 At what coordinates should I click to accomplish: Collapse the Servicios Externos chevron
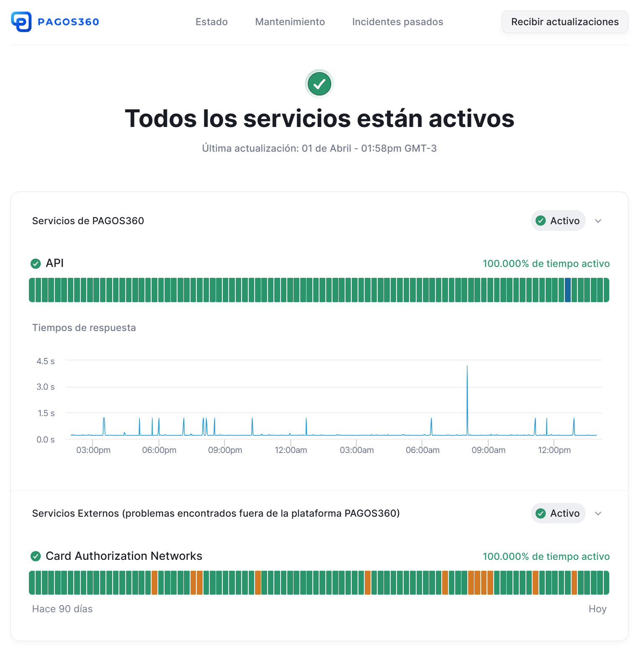pos(598,513)
